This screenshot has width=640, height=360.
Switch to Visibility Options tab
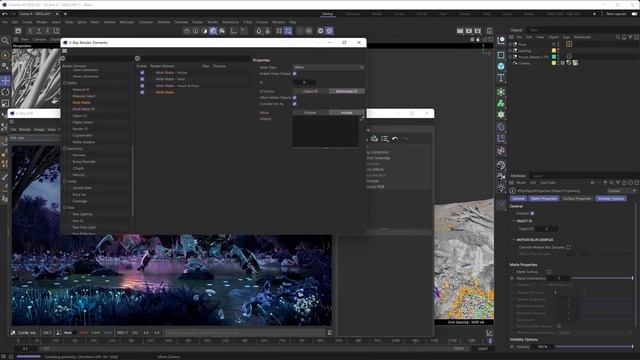[611, 198]
